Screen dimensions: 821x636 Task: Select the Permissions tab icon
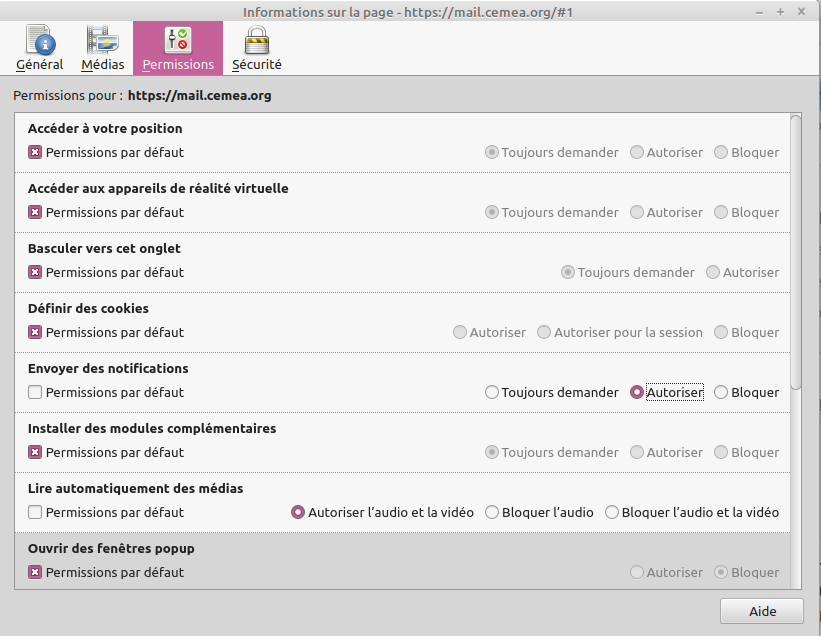click(x=178, y=40)
